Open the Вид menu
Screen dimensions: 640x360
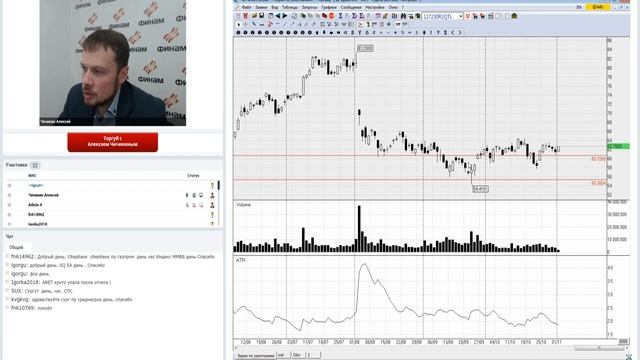pos(275,7)
